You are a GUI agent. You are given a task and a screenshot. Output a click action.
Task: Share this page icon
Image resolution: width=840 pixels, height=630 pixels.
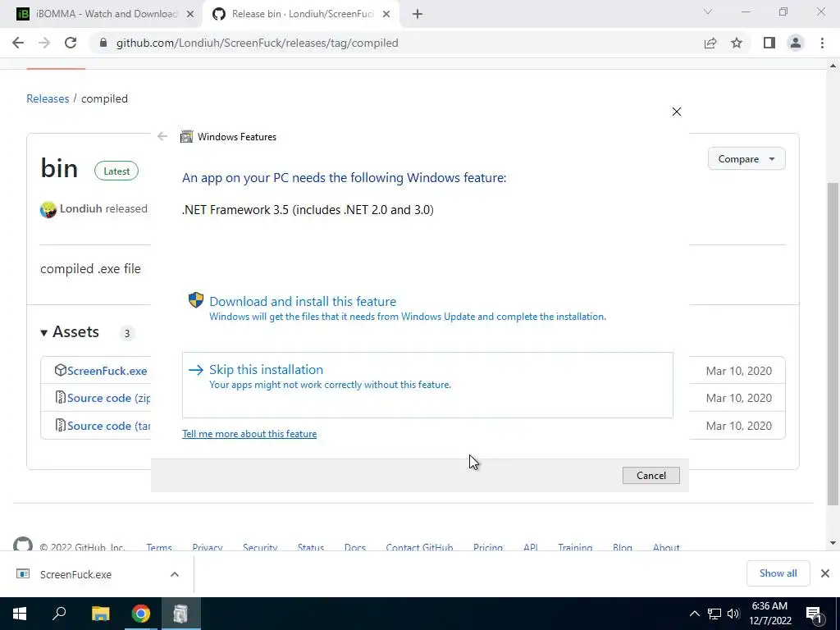point(710,43)
